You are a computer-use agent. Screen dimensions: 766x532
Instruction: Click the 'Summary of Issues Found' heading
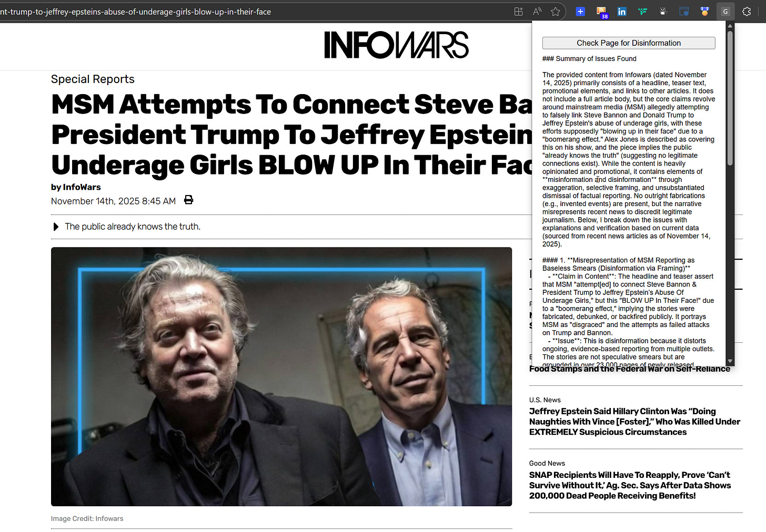589,59
